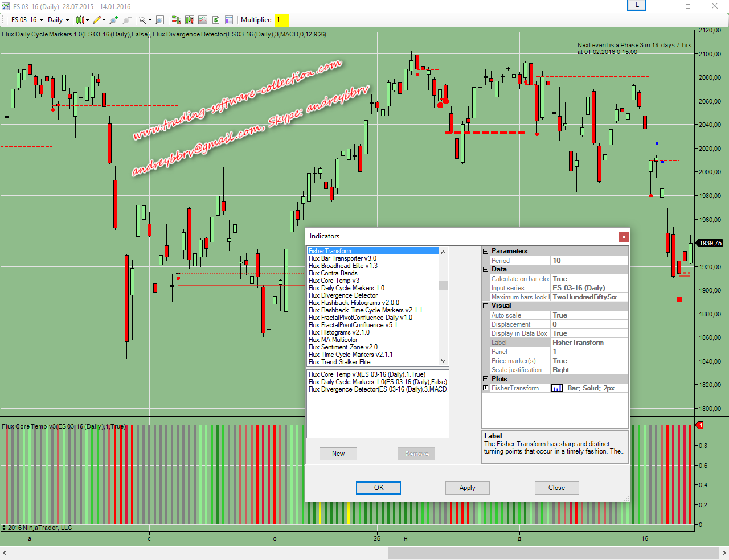The image size is (729, 560).
Task: Select the pencil drawing tools icon
Action: point(98,20)
